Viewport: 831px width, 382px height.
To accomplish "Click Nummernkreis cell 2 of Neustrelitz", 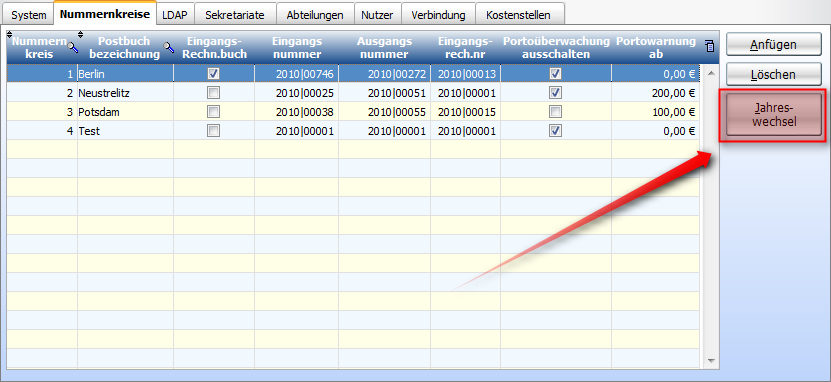I will [x=42, y=93].
